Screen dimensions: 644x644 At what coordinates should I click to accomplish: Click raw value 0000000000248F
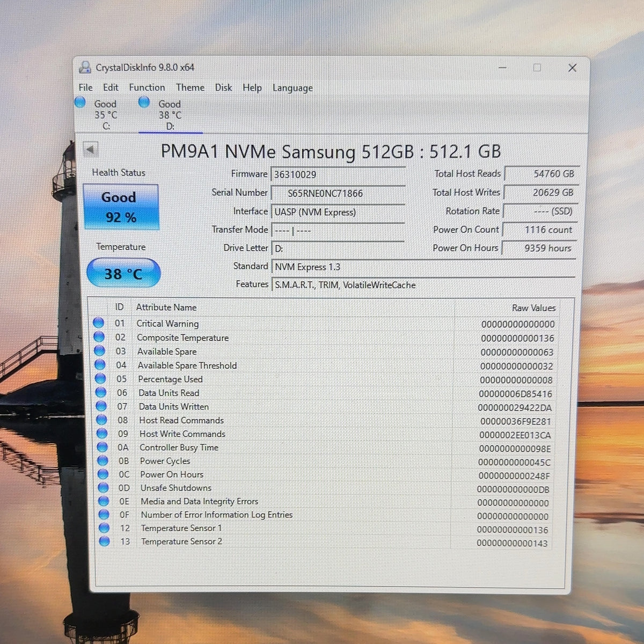[x=514, y=476]
